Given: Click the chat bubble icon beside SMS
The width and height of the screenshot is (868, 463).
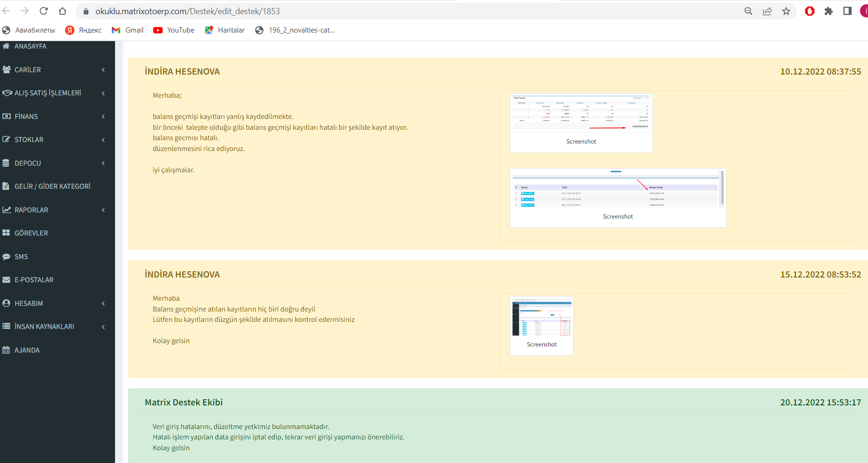Looking at the screenshot, I should click(x=6, y=257).
